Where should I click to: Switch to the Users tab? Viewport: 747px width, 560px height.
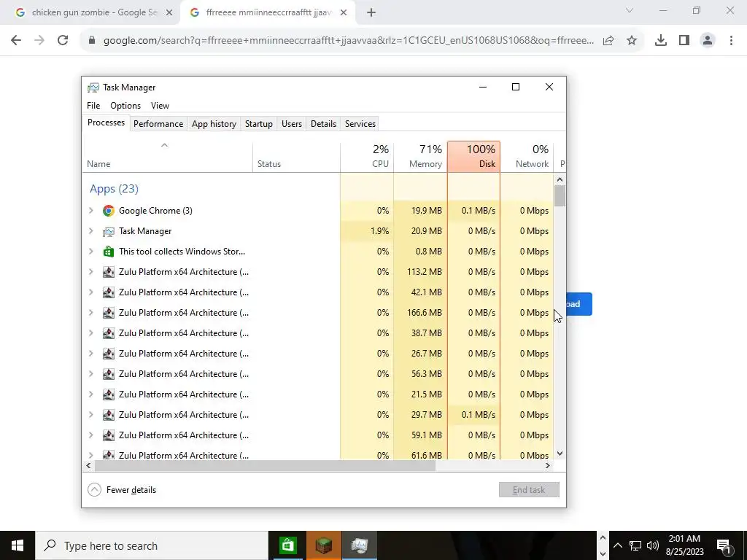pyautogui.click(x=292, y=124)
